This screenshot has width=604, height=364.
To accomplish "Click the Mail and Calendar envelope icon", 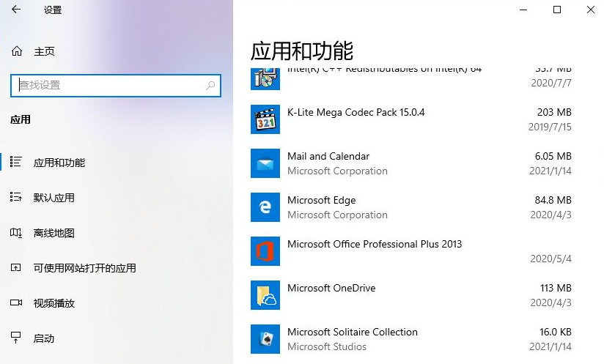I will 265,163.
